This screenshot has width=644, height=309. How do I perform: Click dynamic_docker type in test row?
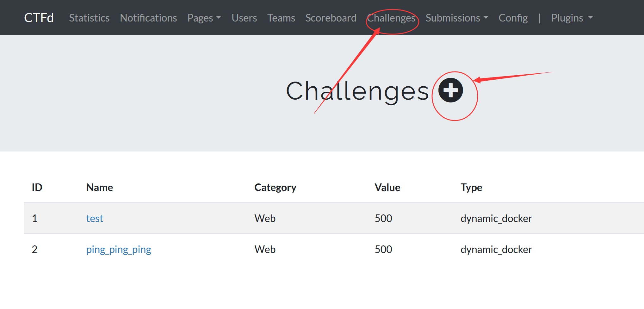coord(496,218)
